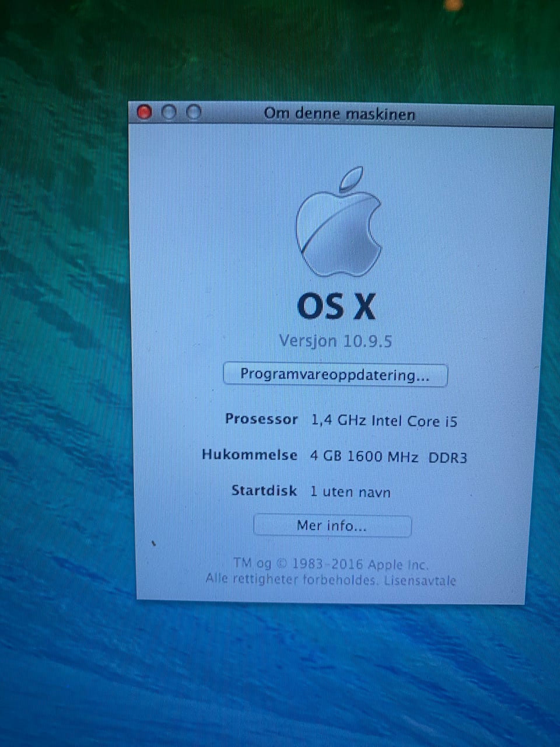This screenshot has width=560, height=747.
Task: Select the 4 GB 1600 MHz DDR3 value
Action: click(388, 456)
